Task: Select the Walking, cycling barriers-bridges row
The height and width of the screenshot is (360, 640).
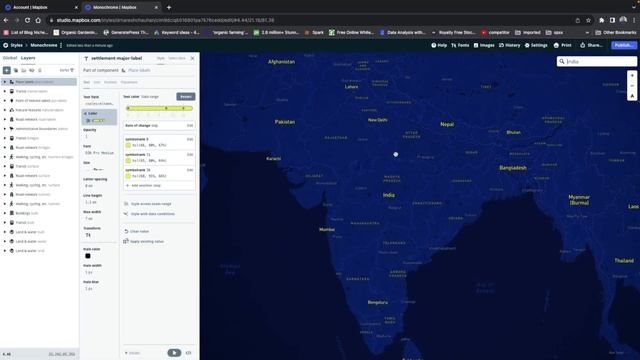Action: 39,157
